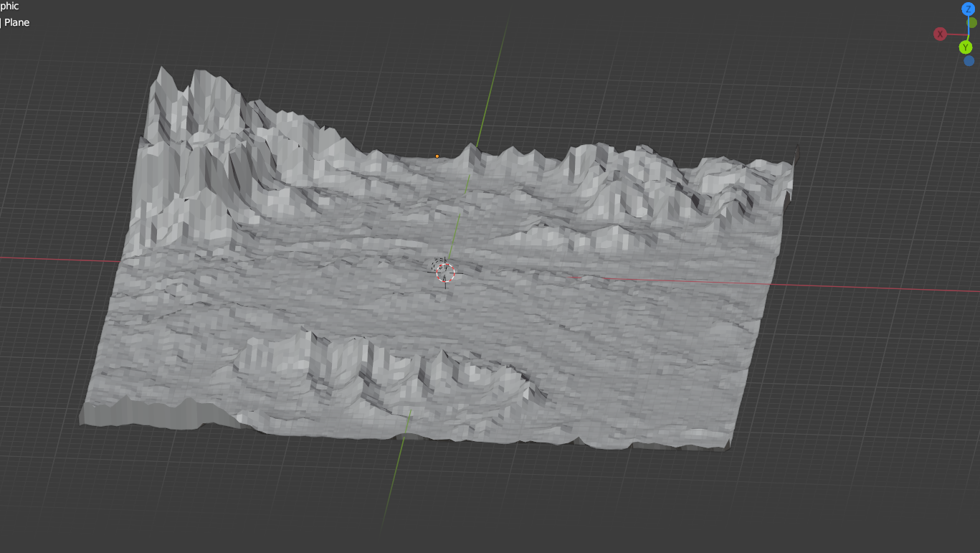The height and width of the screenshot is (553, 980).
Task: Click the Plane breadcrumb label
Action: click(19, 22)
